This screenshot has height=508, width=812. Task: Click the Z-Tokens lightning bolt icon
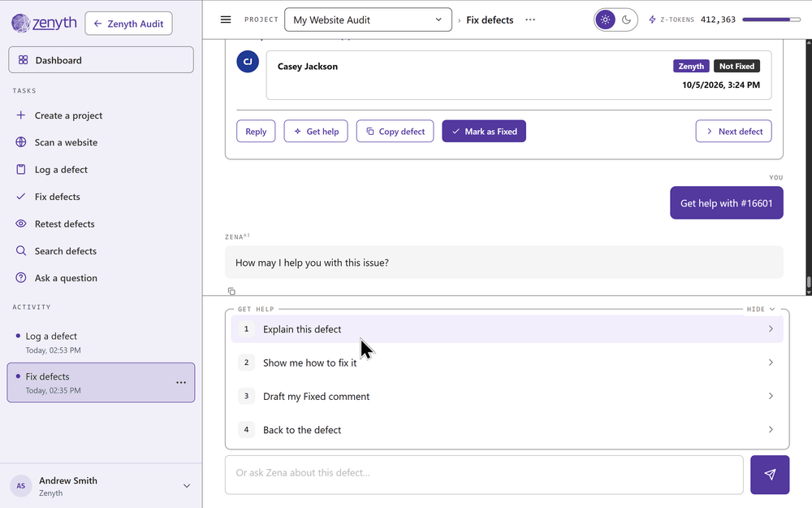653,20
